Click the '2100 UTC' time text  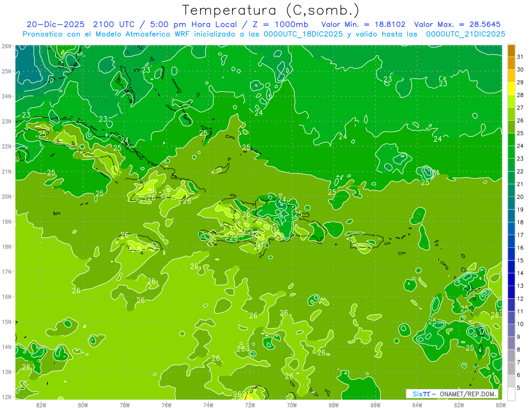(x=115, y=24)
